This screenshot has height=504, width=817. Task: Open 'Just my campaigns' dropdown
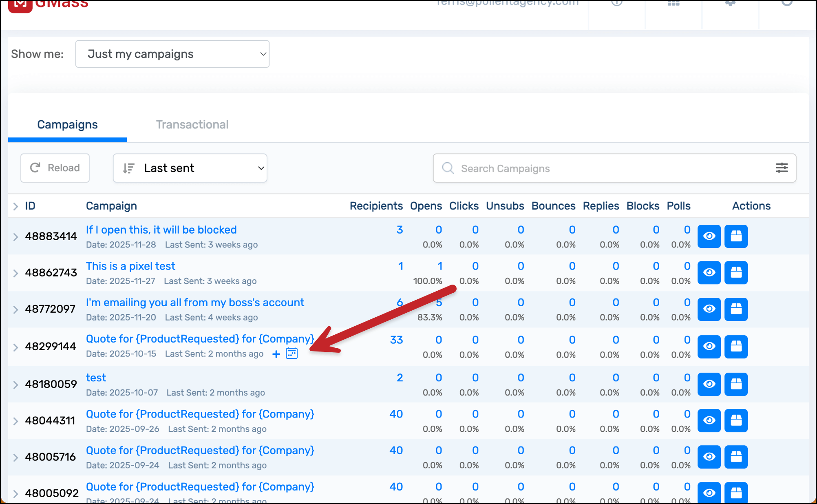pyautogui.click(x=172, y=54)
